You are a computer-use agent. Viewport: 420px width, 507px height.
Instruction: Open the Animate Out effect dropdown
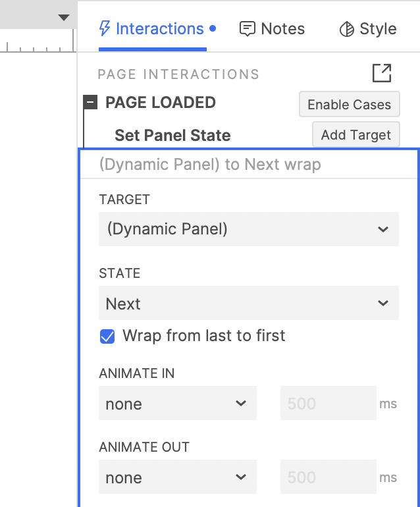pos(177,477)
